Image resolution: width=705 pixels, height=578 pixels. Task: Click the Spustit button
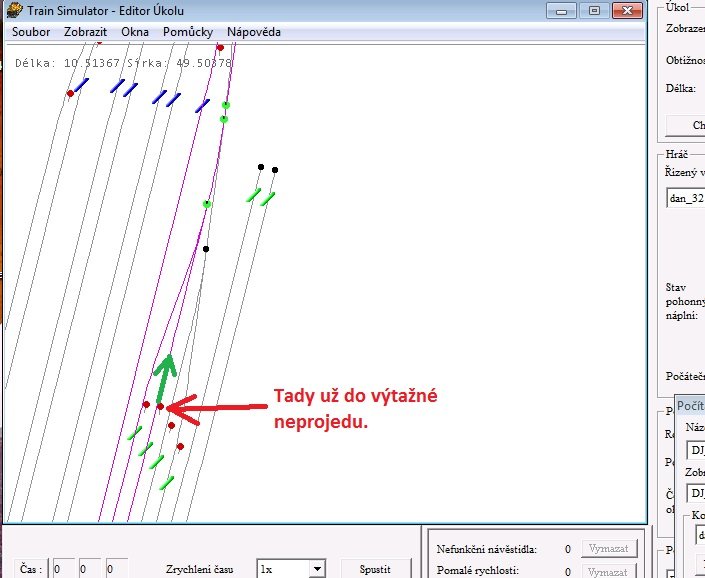[x=375, y=569]
